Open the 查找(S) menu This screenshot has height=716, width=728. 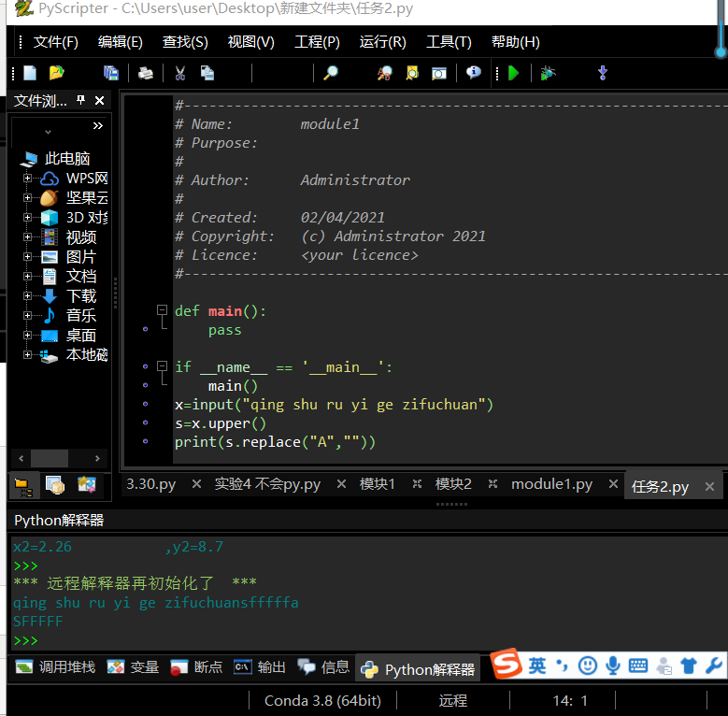[185, 42]
